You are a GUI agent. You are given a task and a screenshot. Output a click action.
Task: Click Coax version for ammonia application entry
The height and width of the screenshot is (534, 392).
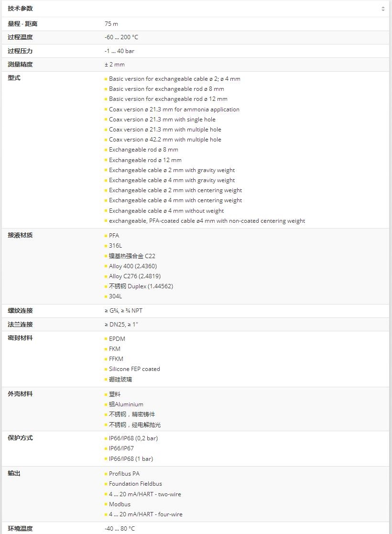click(174, 109)
